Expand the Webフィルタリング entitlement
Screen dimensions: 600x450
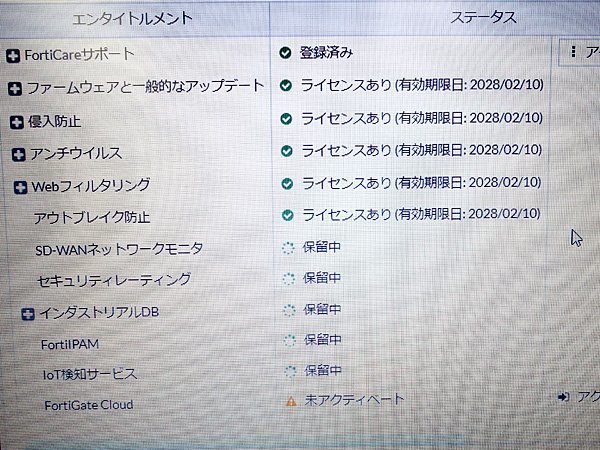(20, 188)
